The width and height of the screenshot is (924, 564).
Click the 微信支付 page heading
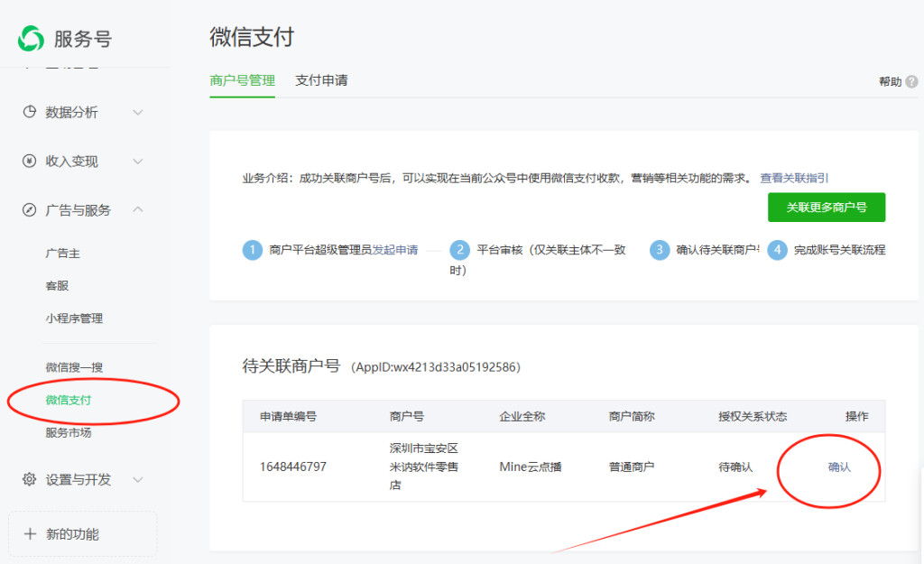(252, 37)
